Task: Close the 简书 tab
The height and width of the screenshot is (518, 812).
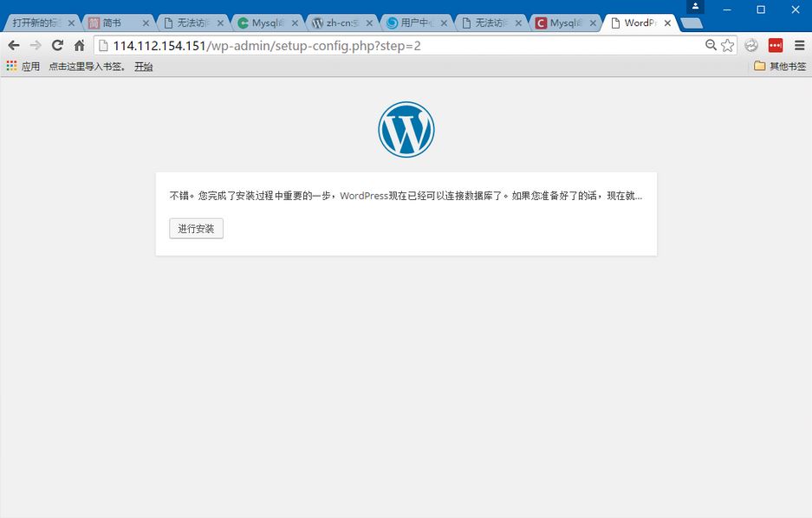Action: tap(146, 23)
